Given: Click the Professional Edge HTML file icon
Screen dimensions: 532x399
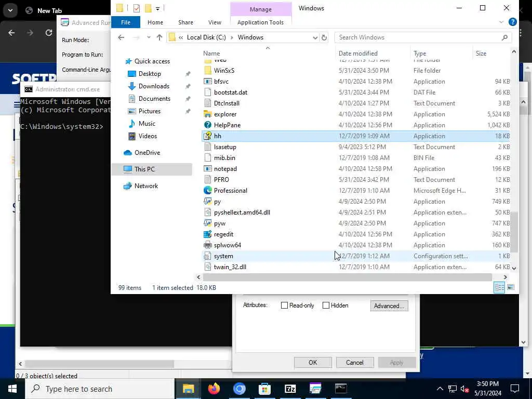Looking at the screenshot, I should point(208,190).
